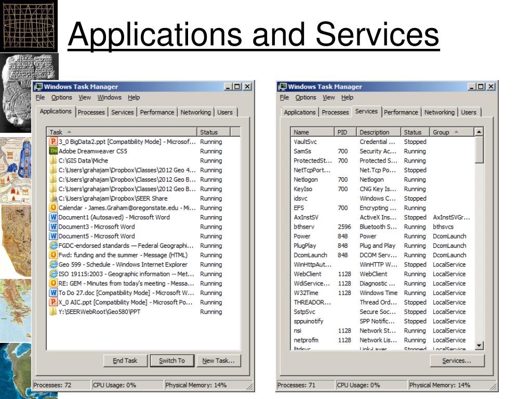Select the EFS service row
Image resolution: width=532 pixels, height=399 pixels.
click(x=382, y=208)
